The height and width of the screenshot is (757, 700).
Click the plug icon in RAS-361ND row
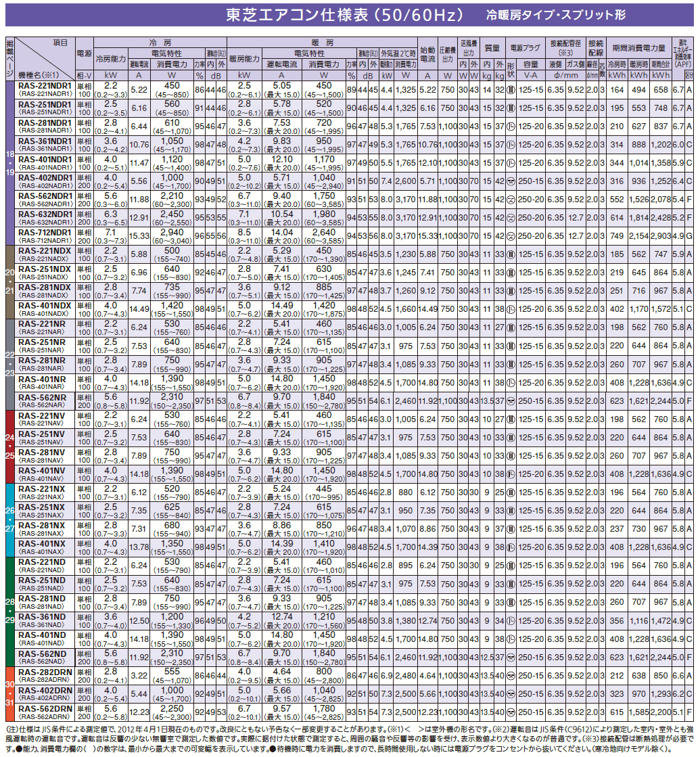click(x=511, y=620)
